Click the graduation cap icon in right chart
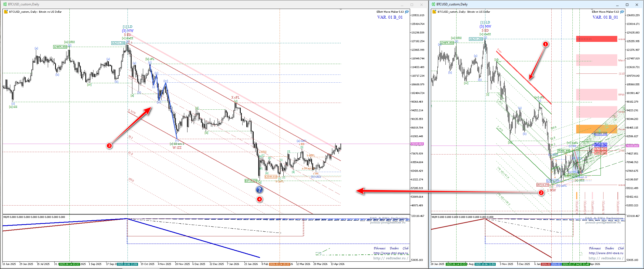 tap(622, 12)
